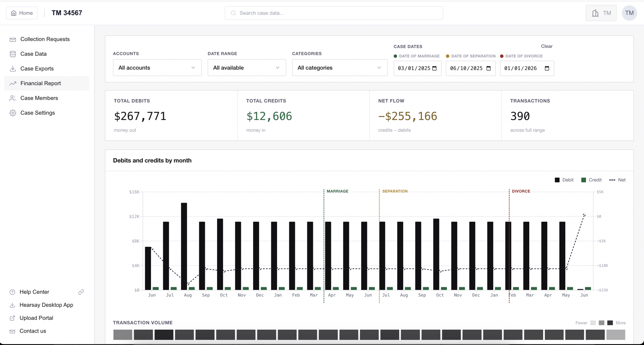This screenshot has width=644, height=345.
Task: Open calendar picker for Date of Marriage
Action: click(434, 68)
